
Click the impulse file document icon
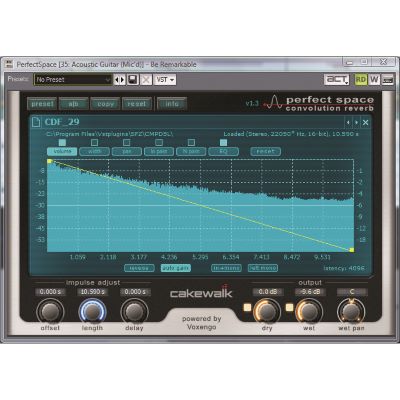click(36, 122)
